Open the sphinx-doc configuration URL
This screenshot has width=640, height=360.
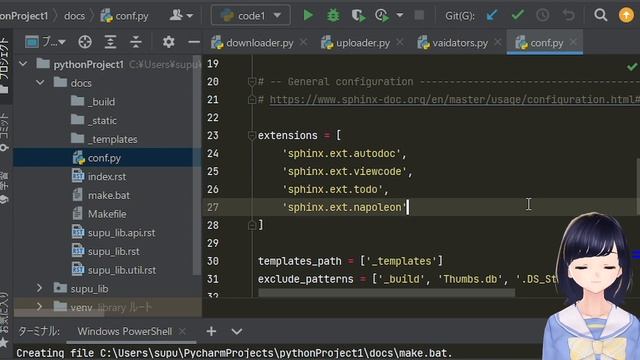click(x=454, y=100)
